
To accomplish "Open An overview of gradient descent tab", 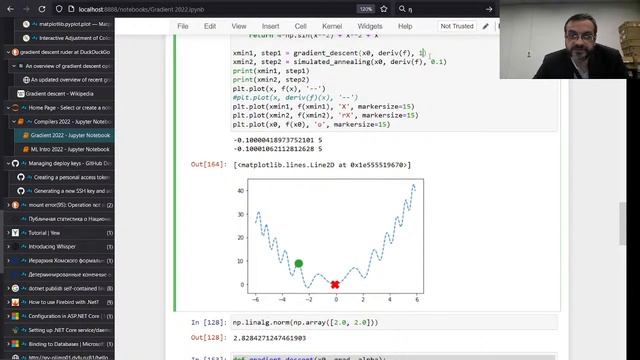I will [x=68, y=66].
